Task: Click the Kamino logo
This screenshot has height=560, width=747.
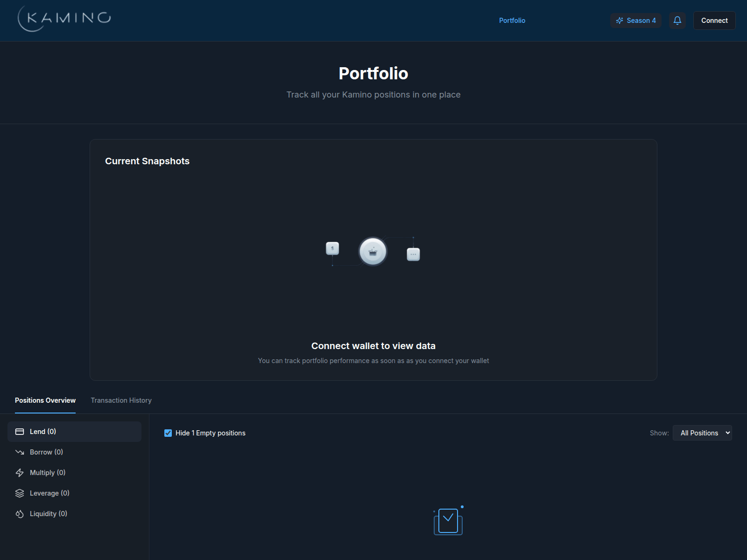Action: 64,19
